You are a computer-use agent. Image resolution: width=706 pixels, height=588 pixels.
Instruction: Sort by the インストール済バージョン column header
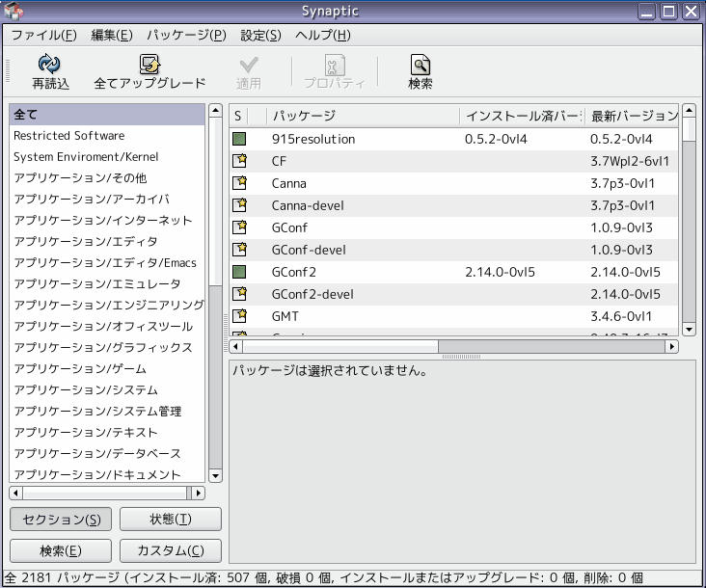click(x=523, y=116)
